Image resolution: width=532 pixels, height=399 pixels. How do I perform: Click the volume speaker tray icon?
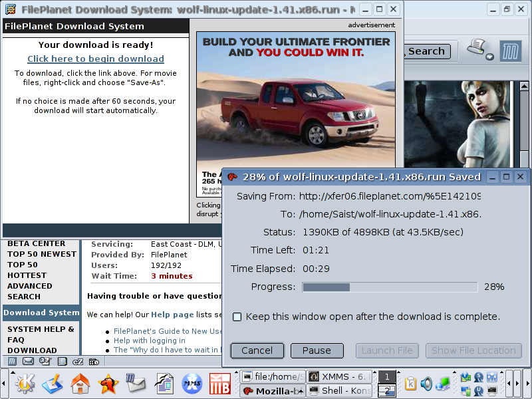coord(426,384)
